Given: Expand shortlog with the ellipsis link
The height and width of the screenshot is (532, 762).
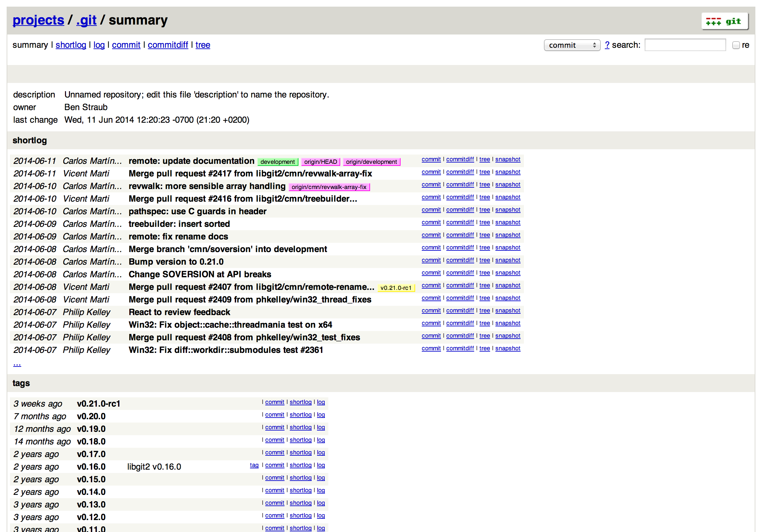Looking at the screenshot, I should (x=17, y=364).
